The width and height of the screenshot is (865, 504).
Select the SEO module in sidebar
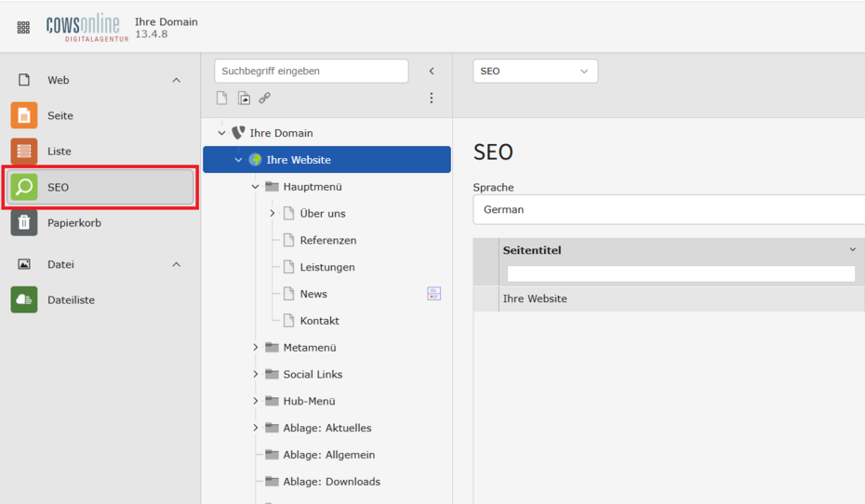(x=100, y=187)
